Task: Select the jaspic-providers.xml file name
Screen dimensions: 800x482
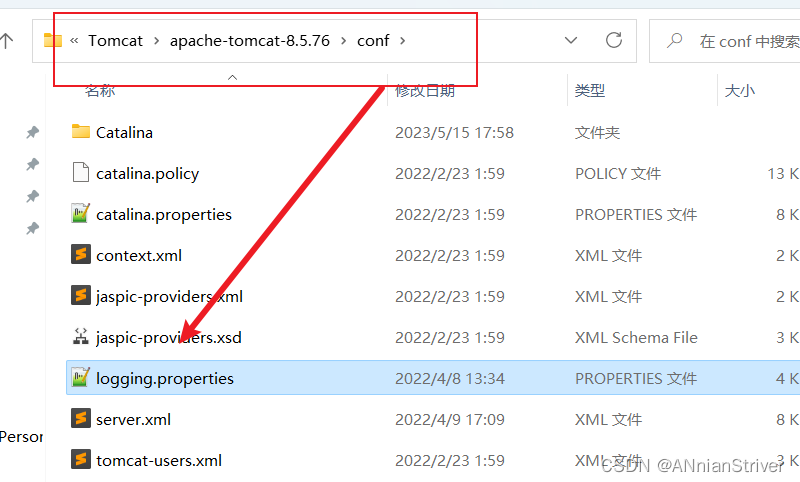Action: (169, 296)
